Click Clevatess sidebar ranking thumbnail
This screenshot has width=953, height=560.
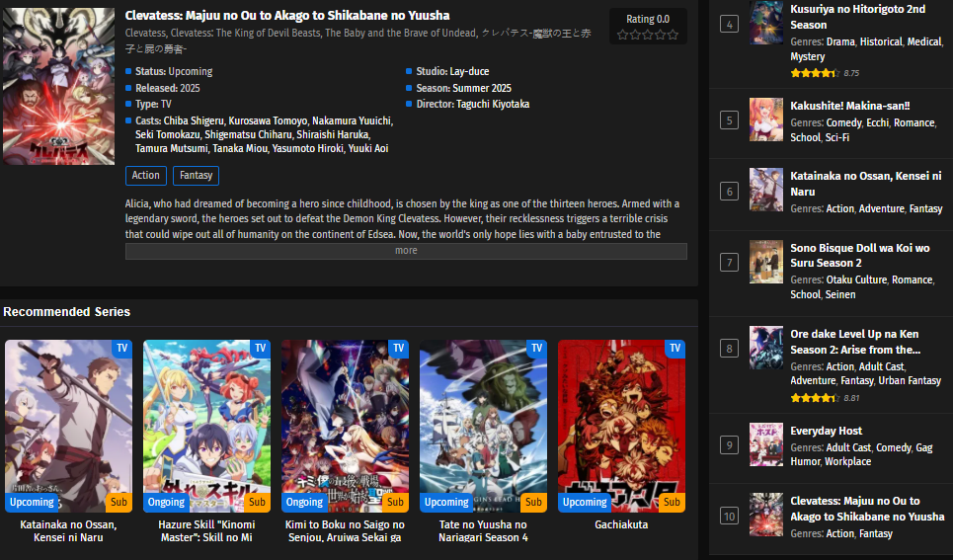pos(765,515)
